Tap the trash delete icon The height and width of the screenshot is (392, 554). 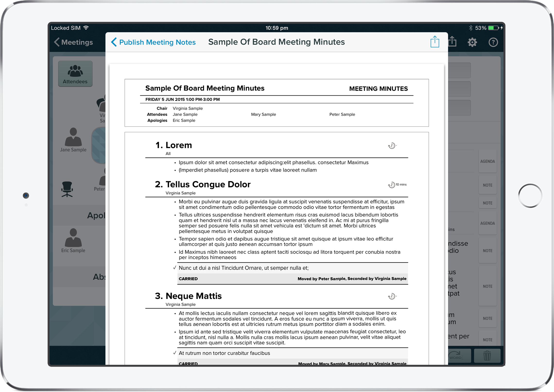tap(487, 356)
